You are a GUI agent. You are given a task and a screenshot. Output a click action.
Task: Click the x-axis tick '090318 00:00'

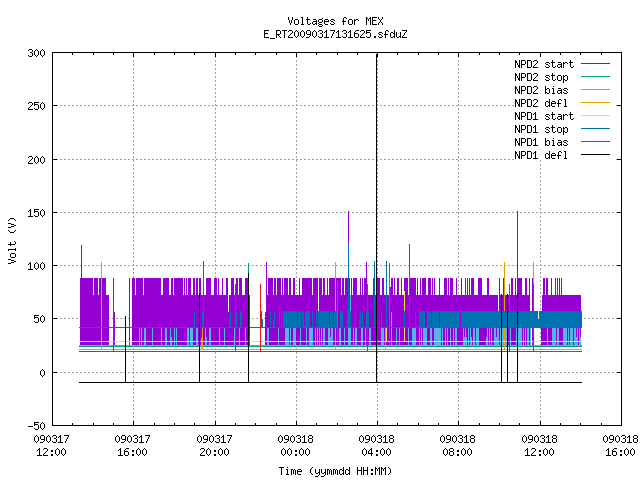tap(296, 446)
